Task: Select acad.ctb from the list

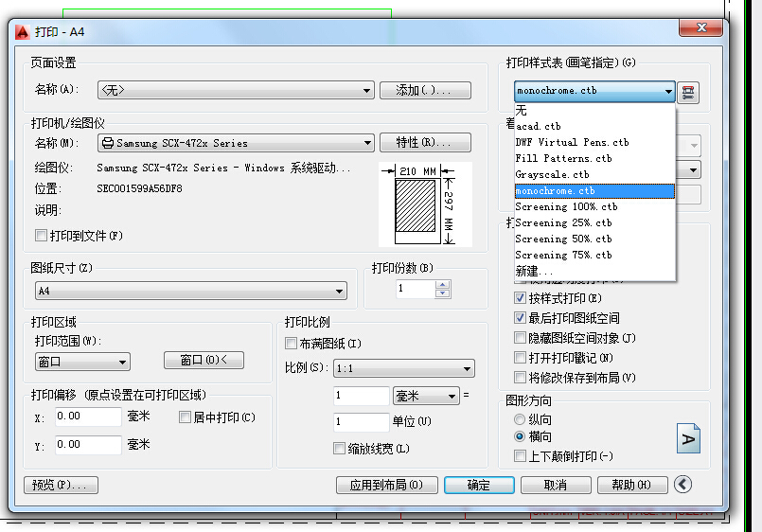Action: [594, 126]
